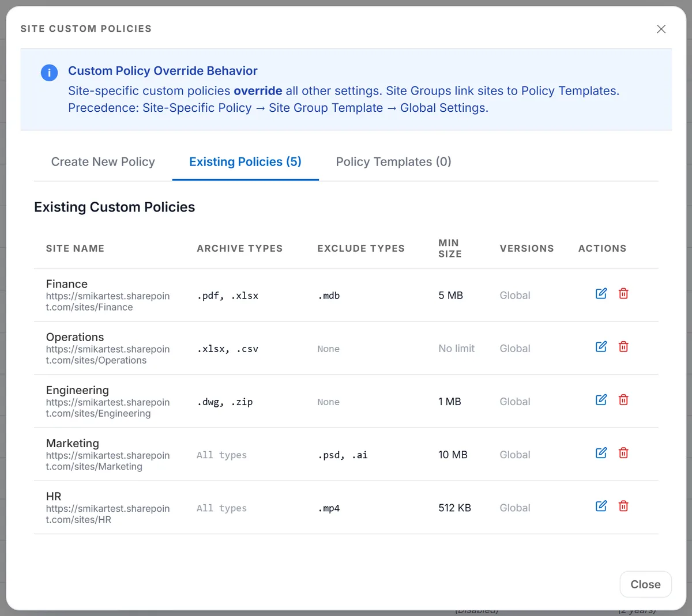Viewport: 692px width, 616px height.
Task: Click the '1 MB' min size value
Action: (x=450, y=401)
